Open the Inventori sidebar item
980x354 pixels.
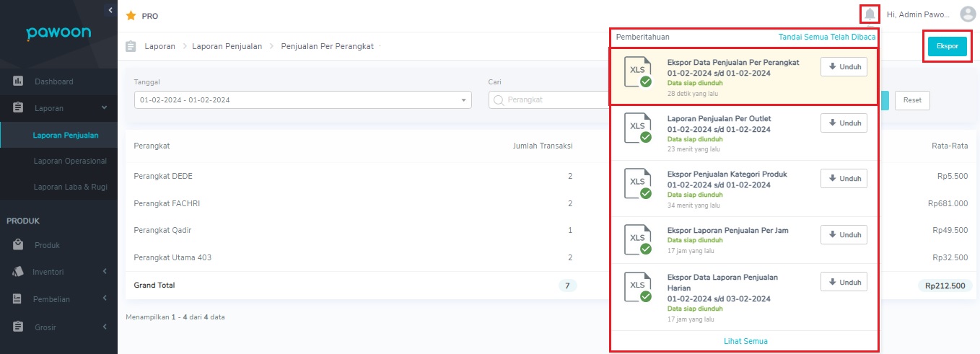tap(58, 272)
